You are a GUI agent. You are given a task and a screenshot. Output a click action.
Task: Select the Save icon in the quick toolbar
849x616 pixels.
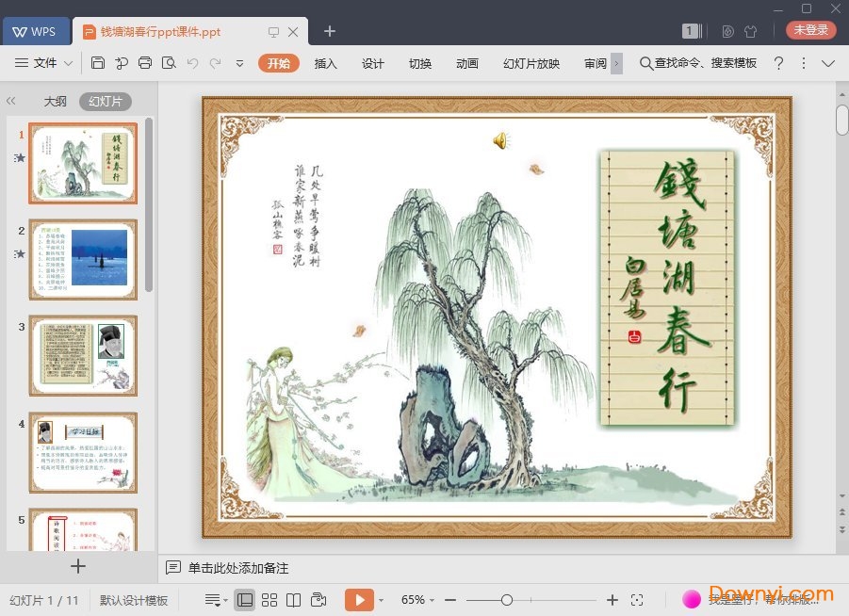point(98,63)
